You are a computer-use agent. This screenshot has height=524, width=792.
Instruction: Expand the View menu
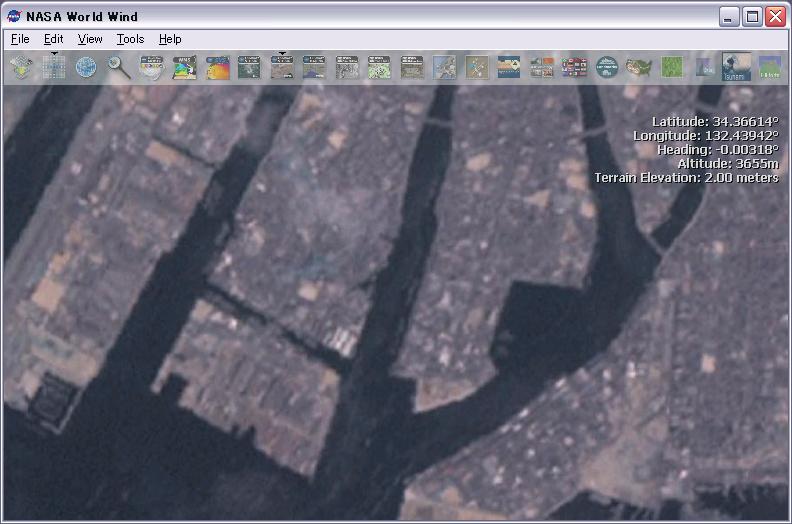click(x=90, y=39)
